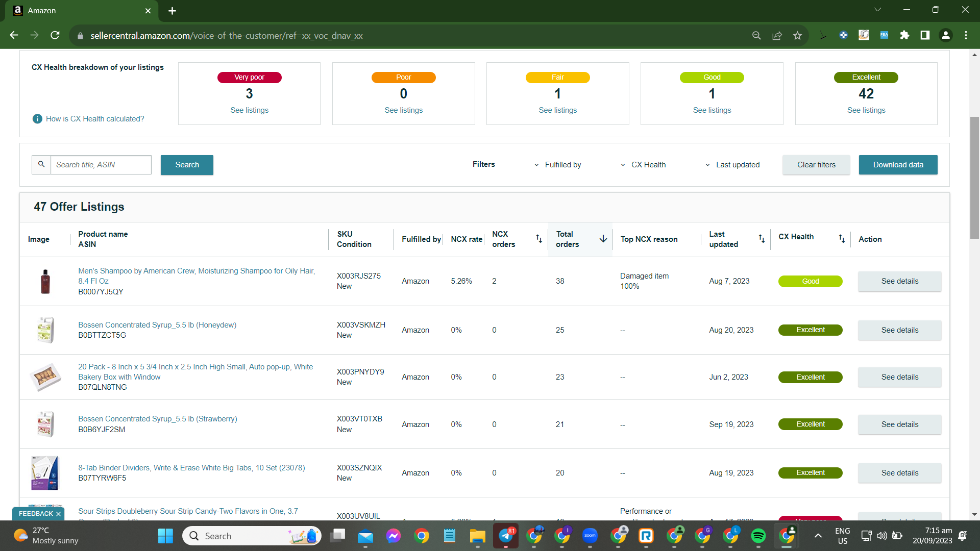Expand the Last updated filter
The height and width of the screenshot is (551, 980).
click(x=732, y=165)
